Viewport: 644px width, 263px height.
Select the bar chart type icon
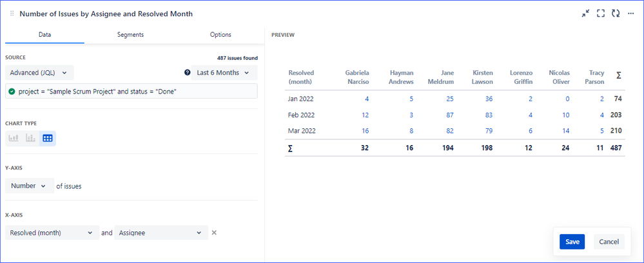14,139
